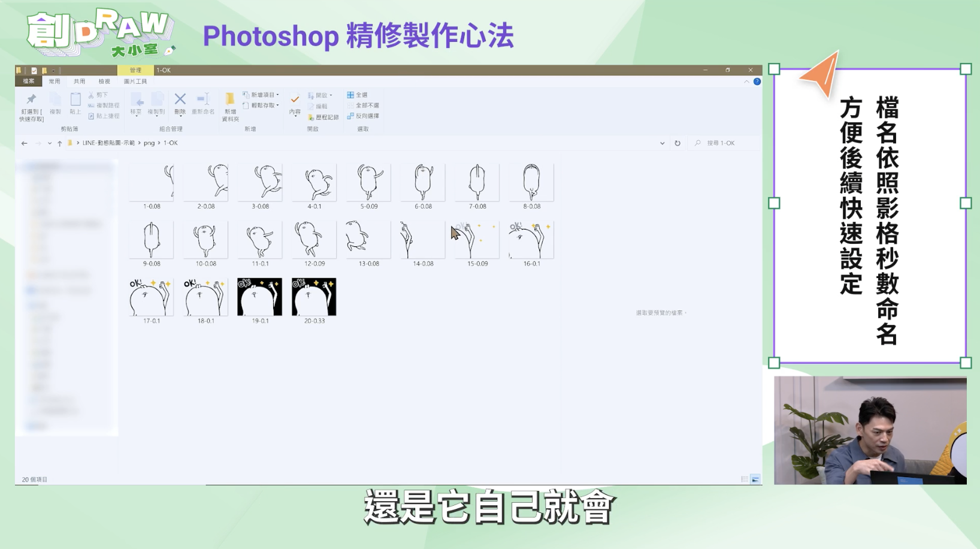
Task: Click the 複製路徑 copy path item
Action: click(x=104, y=105)
